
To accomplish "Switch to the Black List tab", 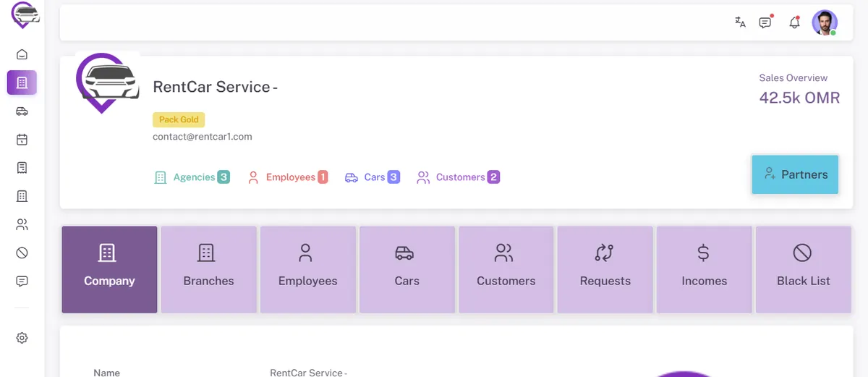I will click(803, 270).
